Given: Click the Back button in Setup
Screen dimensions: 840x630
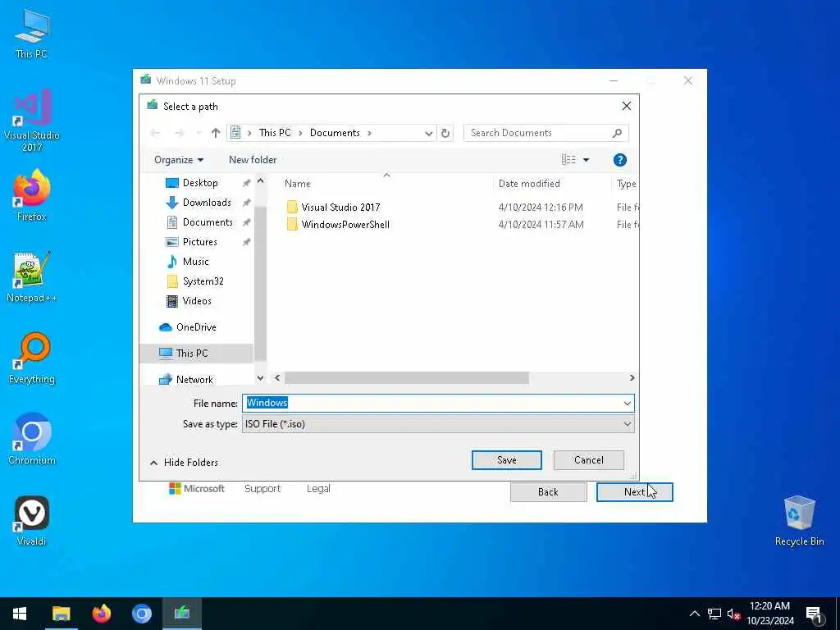Looking at the screenshot, I should tap(548, 492).
